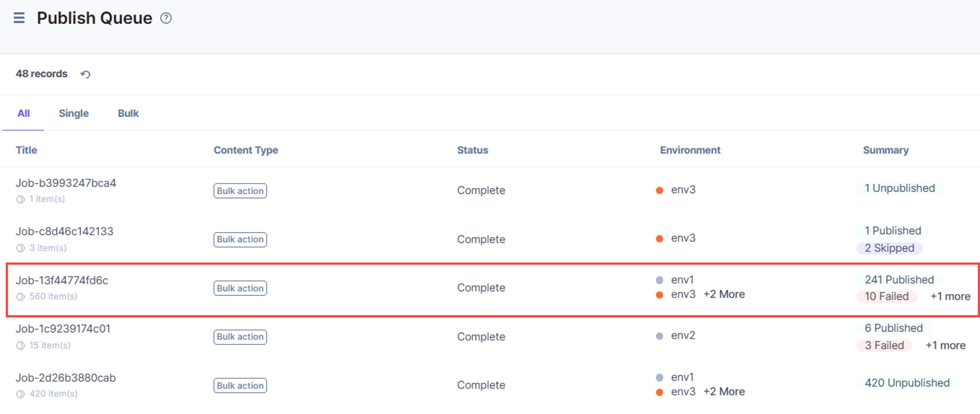Click items icon under Job-13f44774fd6c
980x414 pixels.
point(20,296)
